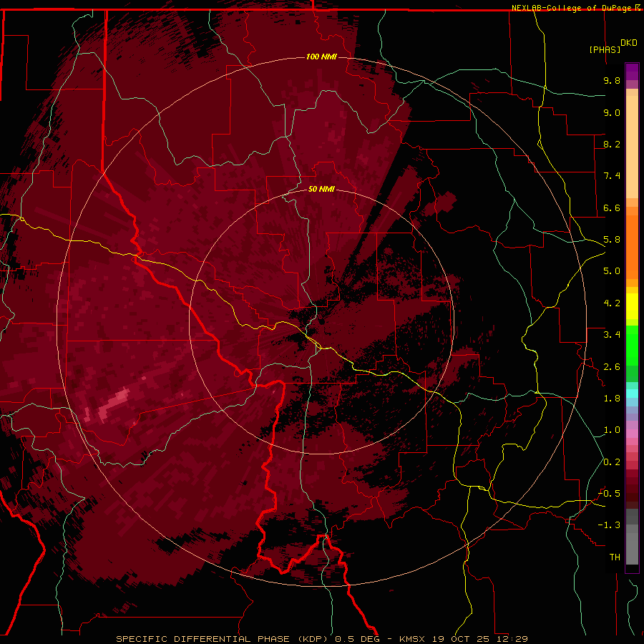Viewport: 644px width, 644px height.
Task: Click the 100 NMI range ring label
Action: [321, 57]
